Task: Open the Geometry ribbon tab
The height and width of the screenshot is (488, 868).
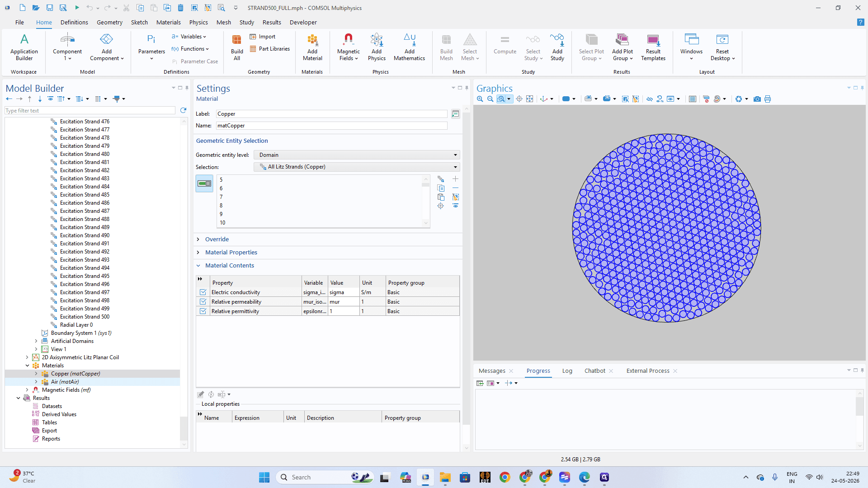Action: pyautogui.click(x=109, y=22)
